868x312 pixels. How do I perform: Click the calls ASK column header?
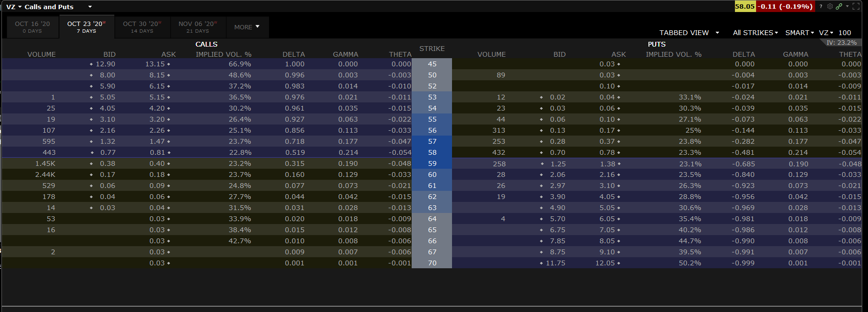point(169,54)
